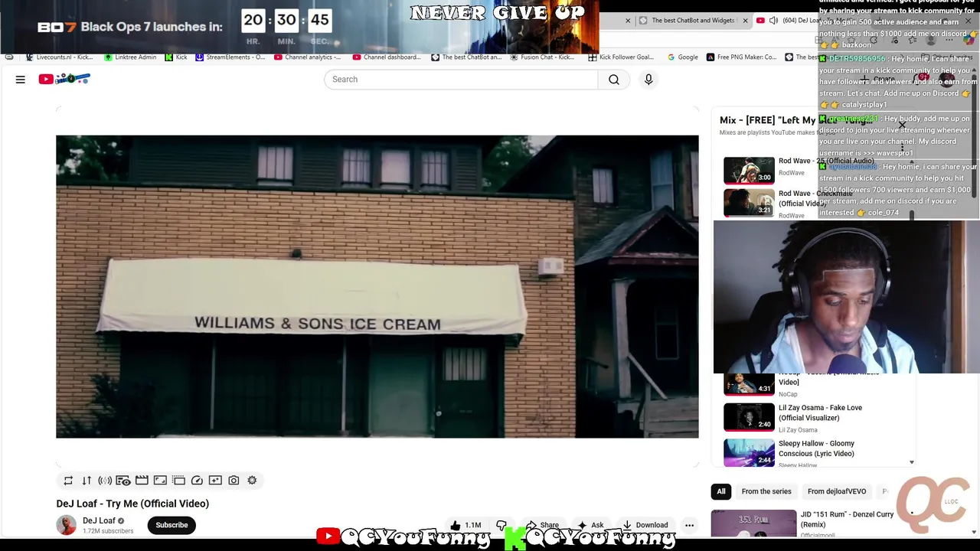Select the All filter chip
980x551 pixels.
point(721,491)
